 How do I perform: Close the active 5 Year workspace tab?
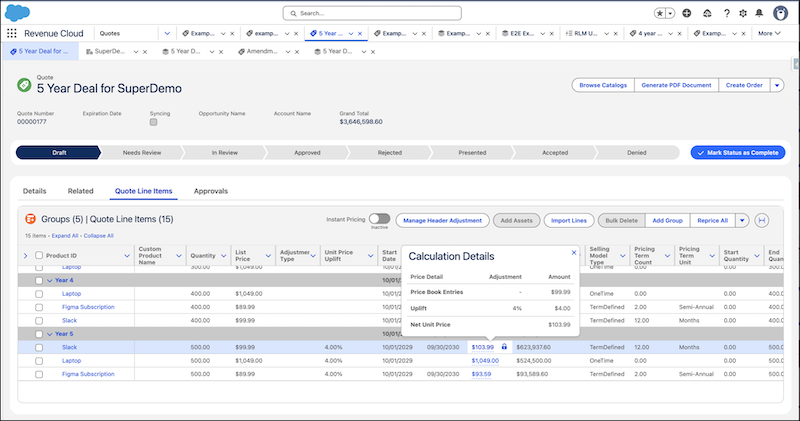[360, 34]
